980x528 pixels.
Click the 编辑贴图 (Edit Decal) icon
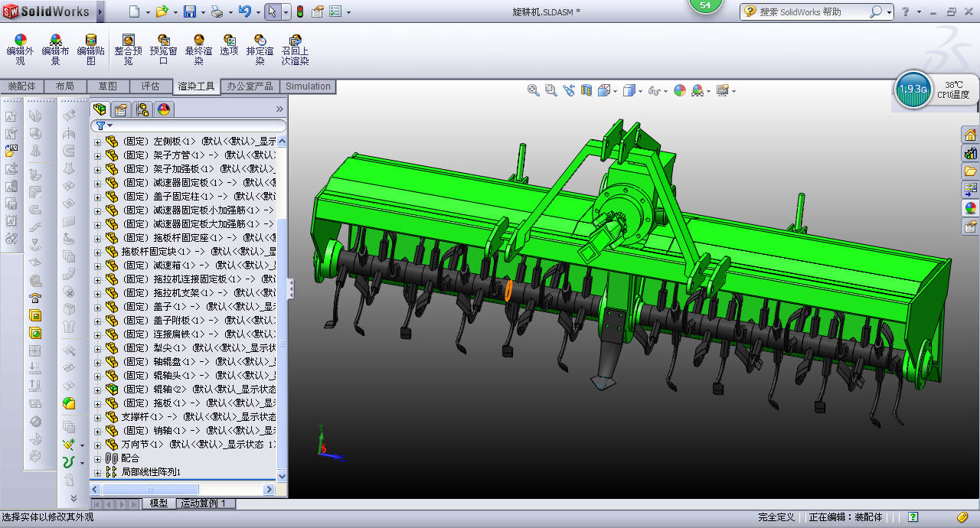[x=90, y=41]
